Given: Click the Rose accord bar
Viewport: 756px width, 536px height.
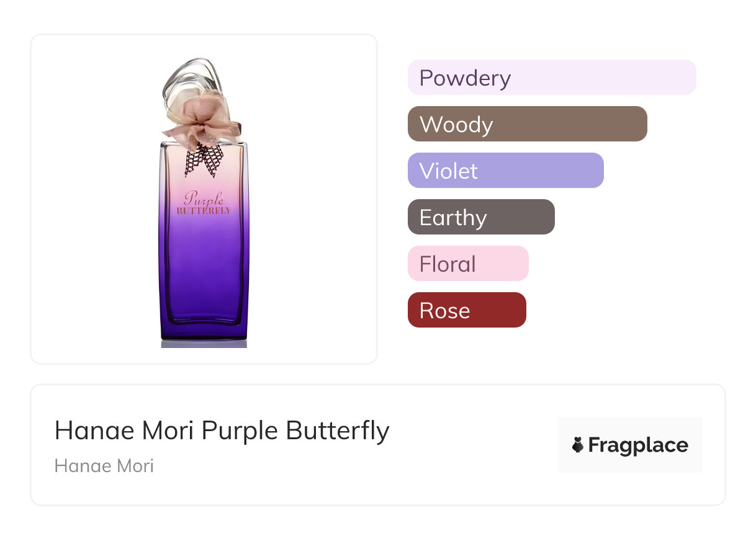Looking at the screenshot, I should (466, 310).
